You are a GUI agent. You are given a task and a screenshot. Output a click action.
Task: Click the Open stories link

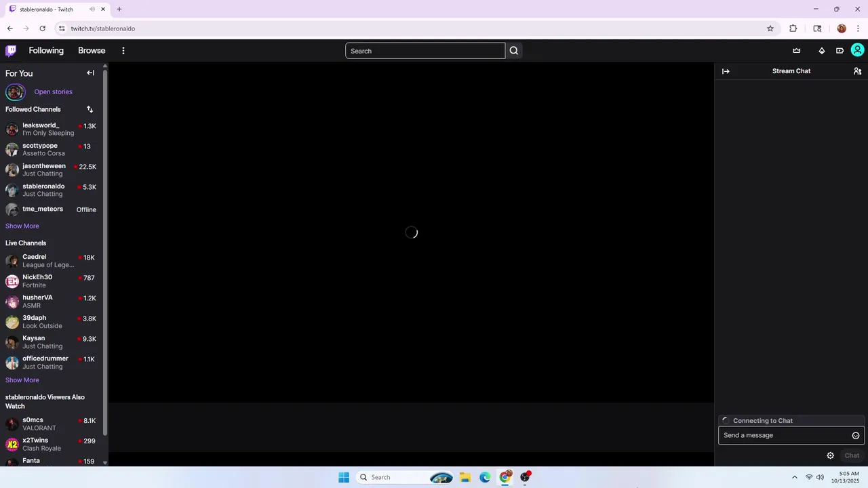tap(53, 91)
